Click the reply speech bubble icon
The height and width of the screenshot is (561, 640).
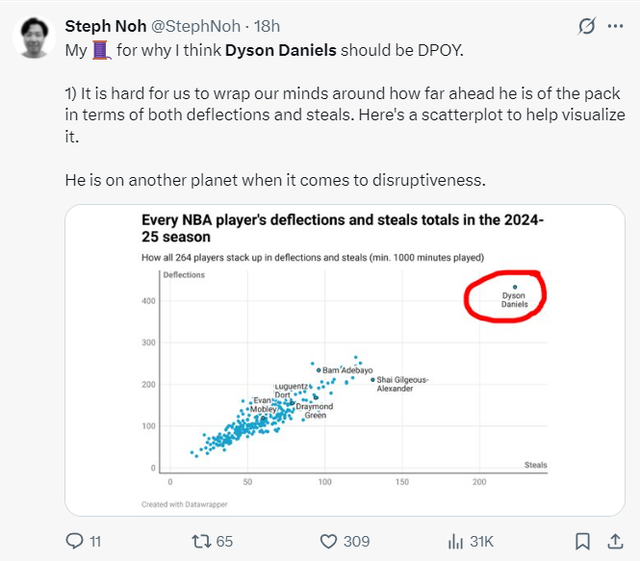[74, 541]
